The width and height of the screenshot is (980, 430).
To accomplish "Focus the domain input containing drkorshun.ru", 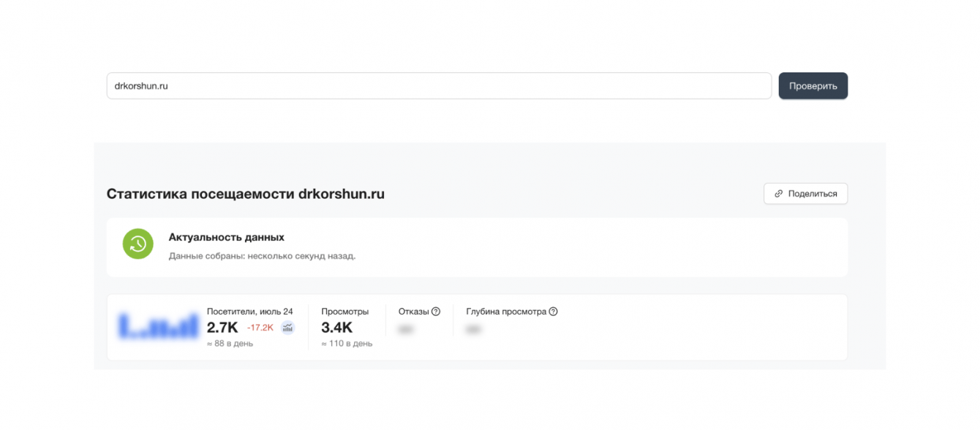I will point(439,86).
